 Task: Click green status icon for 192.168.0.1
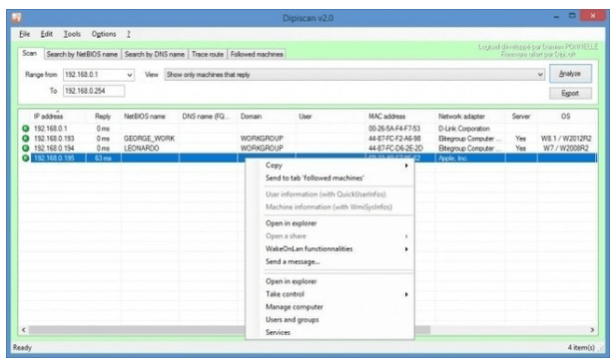(x=25, y=129)
